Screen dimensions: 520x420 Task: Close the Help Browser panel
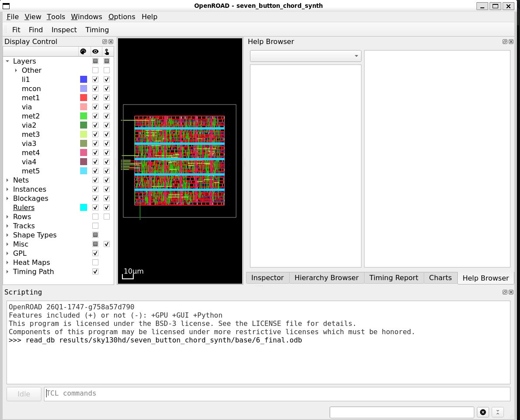pos(511,42)
